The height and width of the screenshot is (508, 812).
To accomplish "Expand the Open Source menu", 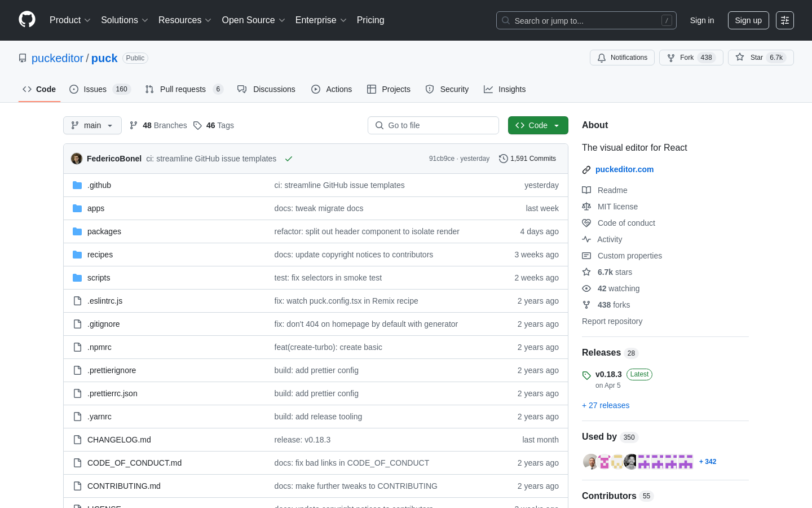I will coord(254,20).
